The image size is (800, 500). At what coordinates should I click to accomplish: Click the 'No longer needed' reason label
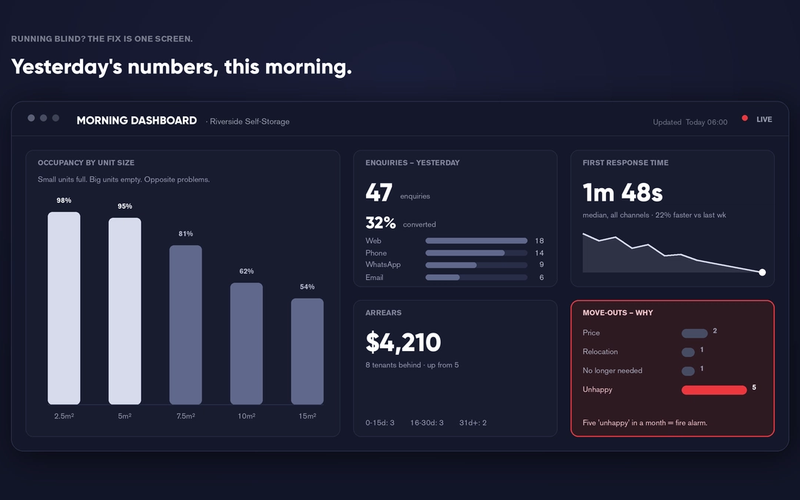(612, 371)
